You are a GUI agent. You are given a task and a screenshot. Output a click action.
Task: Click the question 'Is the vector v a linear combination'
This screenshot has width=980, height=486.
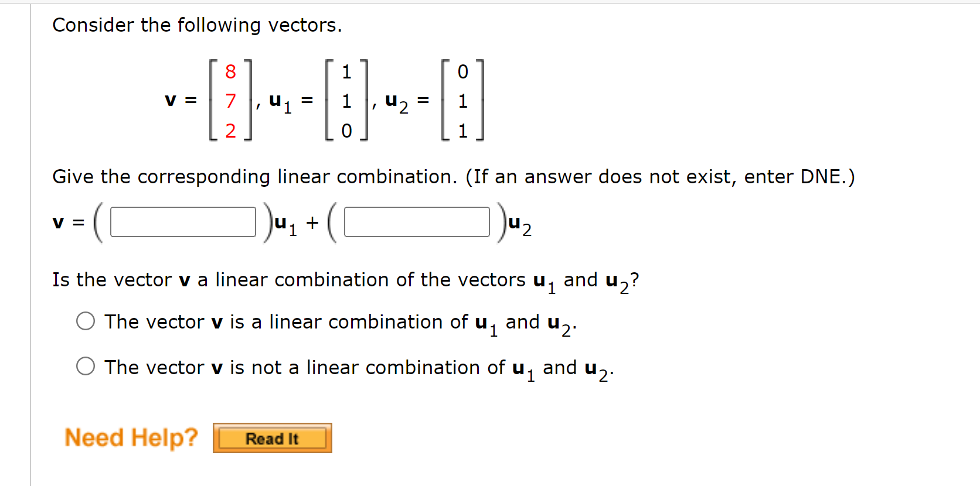[x=346, y=281]
